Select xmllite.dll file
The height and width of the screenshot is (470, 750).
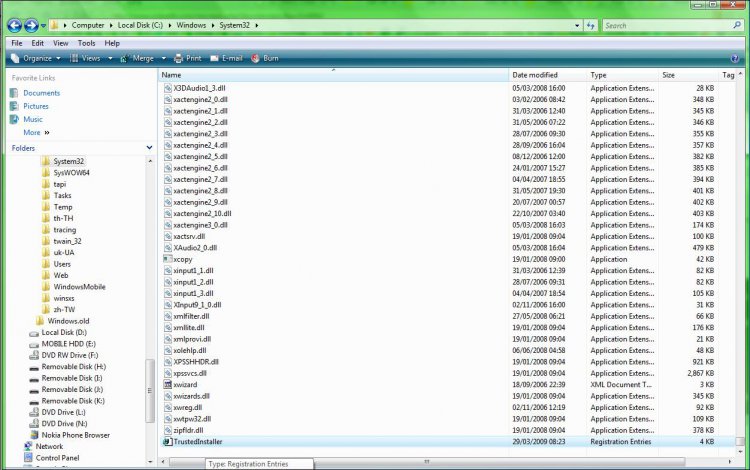tap(189, 328)
